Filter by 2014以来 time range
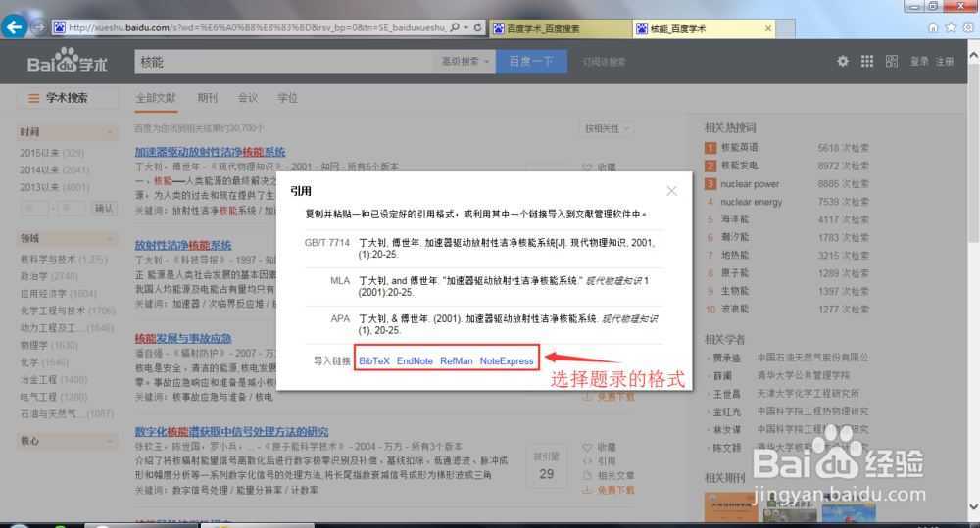 [x=54, y=170]
